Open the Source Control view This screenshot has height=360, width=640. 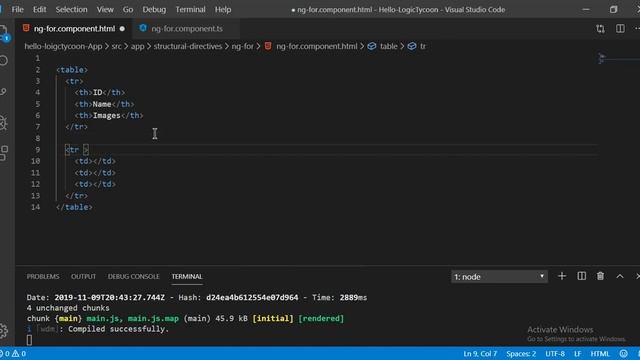pyautogui.click(x=3, y=92)
